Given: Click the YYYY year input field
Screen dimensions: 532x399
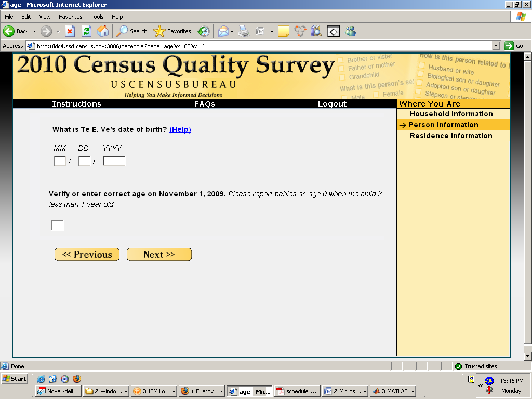Looking at the screenshot, I should (x=114, y=161).
